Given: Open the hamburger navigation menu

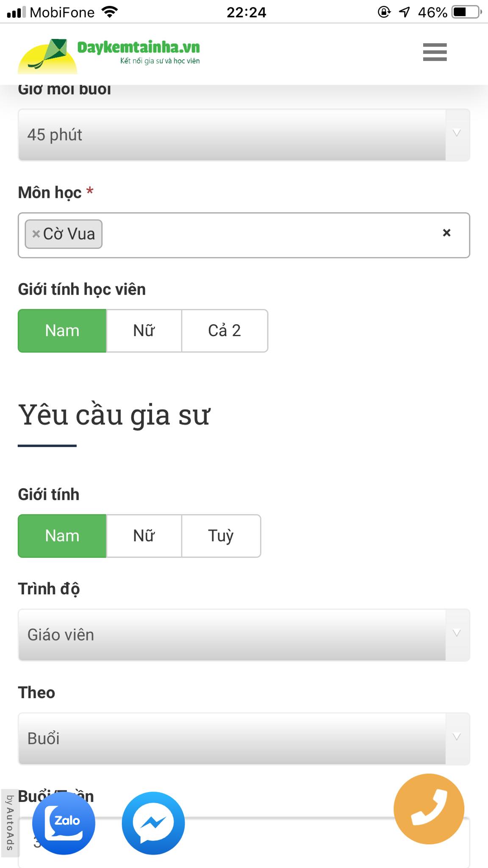Looking at the screenshot, I should click(435, 52).
